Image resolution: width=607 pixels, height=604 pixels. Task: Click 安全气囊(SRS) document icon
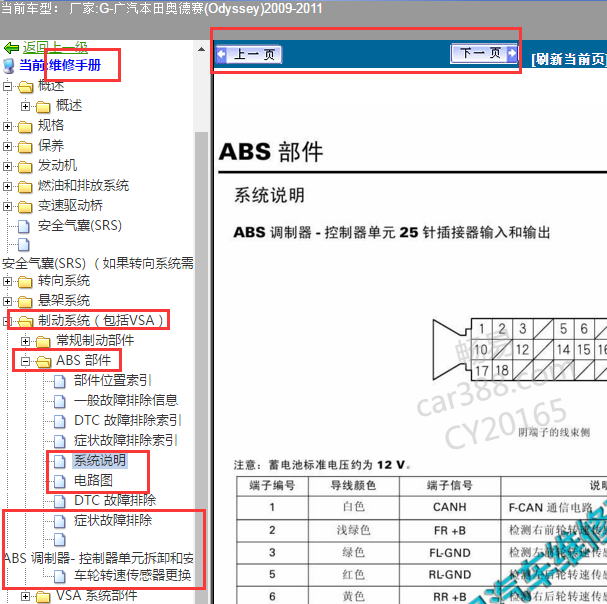[x=24, y=226]
